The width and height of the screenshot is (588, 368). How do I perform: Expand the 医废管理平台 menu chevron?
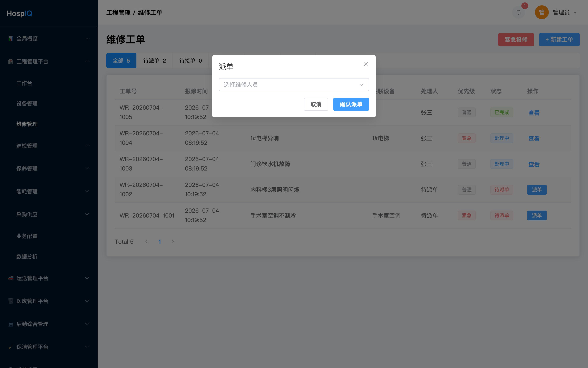[87, 301]
